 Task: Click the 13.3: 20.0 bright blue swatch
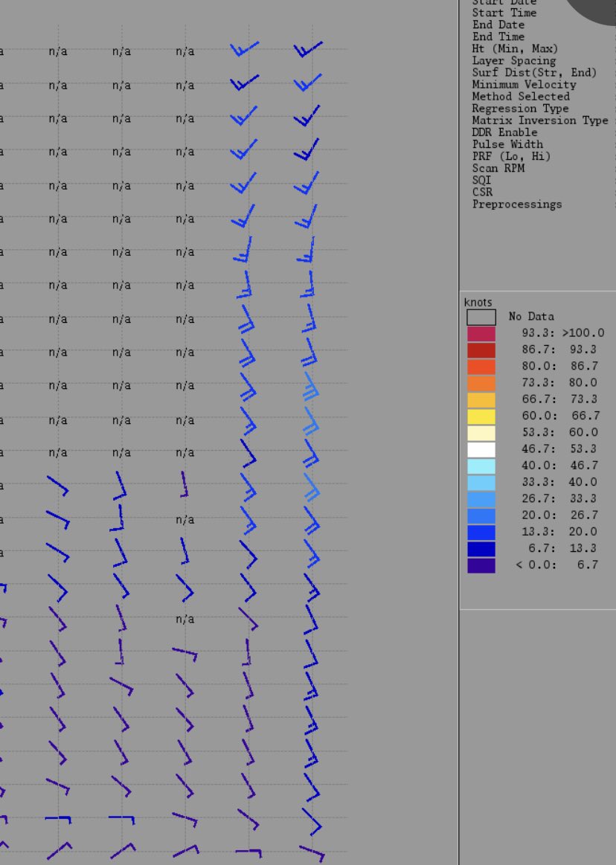pos(481,533)
